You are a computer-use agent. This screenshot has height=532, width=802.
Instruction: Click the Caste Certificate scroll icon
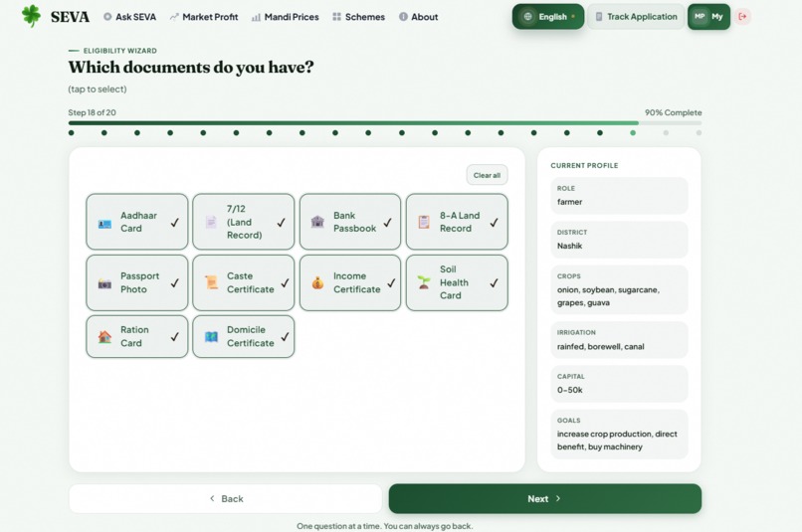coord(211,282)
